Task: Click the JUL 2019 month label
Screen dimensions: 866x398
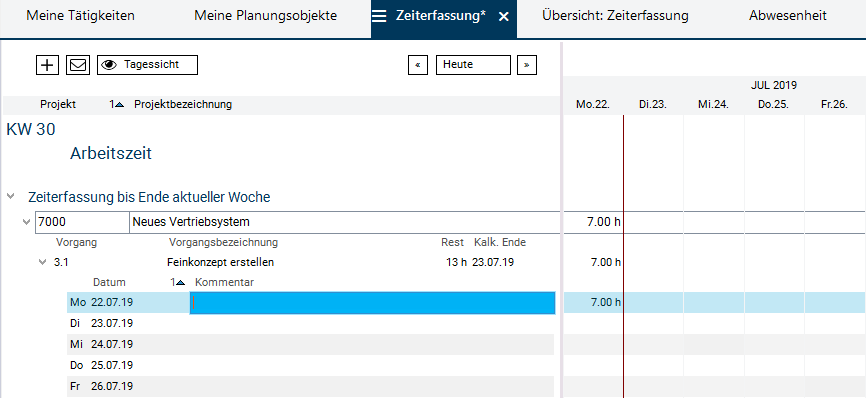Action: pyautogui.click(x=774, y=86)
